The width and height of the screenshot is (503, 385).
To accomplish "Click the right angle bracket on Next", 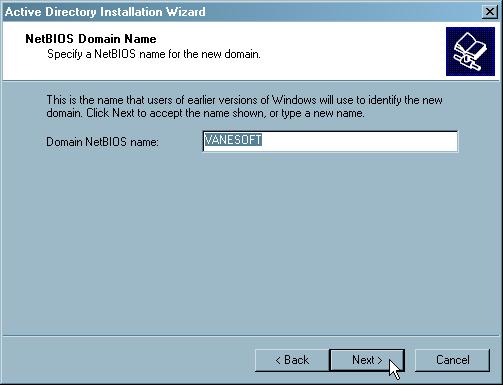I will click(379, 360).
